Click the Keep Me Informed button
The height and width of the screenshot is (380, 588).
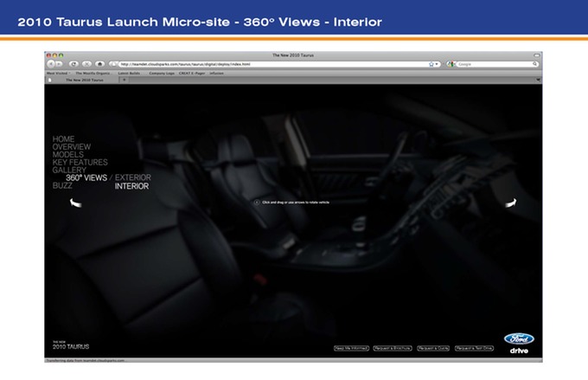tap(351, 349)
